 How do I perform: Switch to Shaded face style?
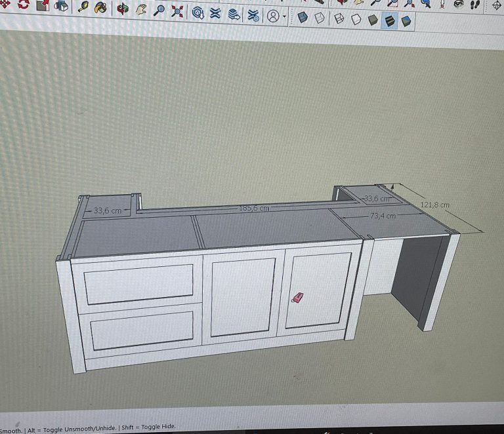pyautogui.click(x=373, y=20)
